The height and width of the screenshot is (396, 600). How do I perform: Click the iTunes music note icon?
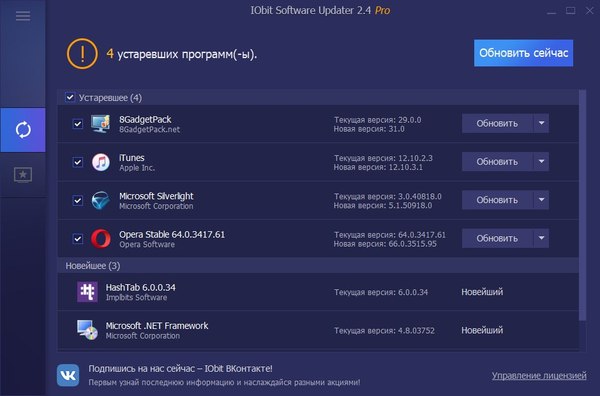pyautogui.click(x=101, y=162)
